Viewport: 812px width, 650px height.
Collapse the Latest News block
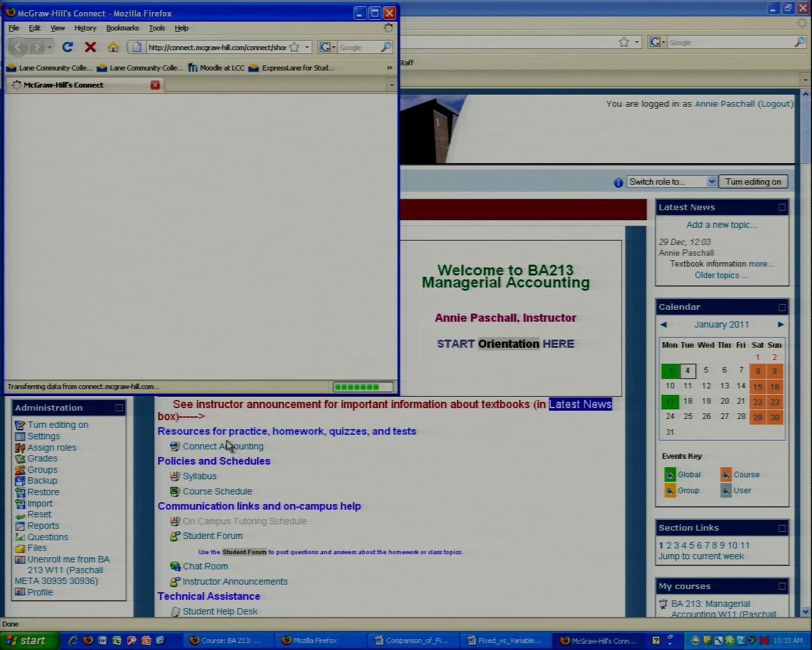pyautogui.click(x=782, y=207)
